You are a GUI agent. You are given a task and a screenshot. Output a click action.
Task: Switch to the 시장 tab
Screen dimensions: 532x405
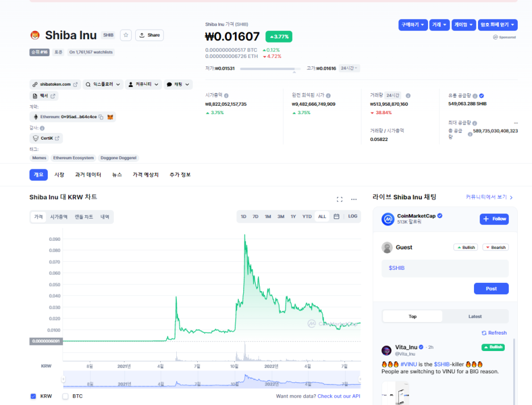pos(59,175)
